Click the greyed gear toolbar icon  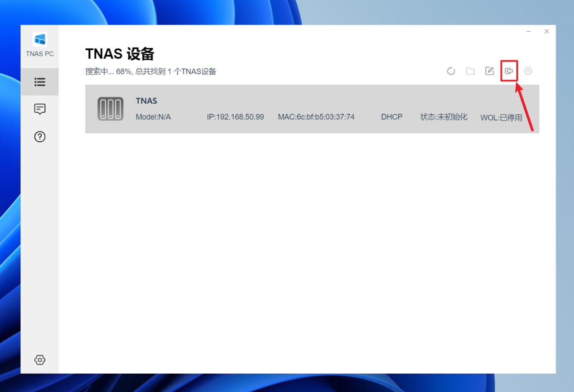(x=528, y=71)
